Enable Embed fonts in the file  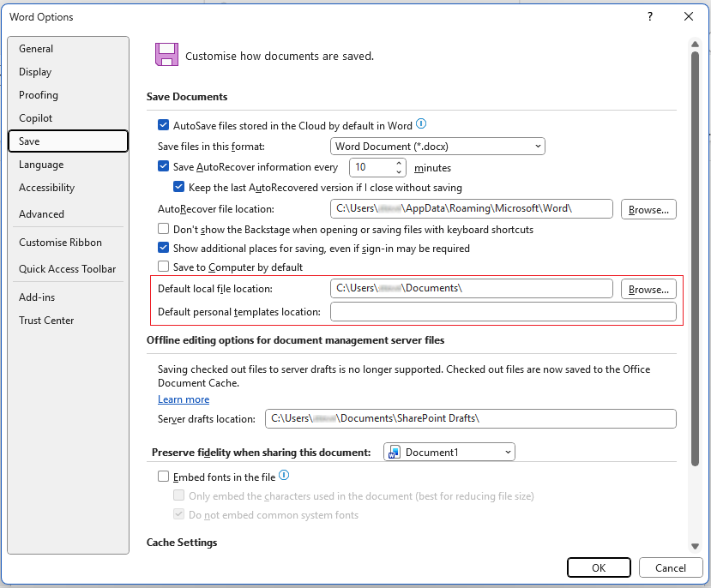pyautogui.click(x=163, y=475)
